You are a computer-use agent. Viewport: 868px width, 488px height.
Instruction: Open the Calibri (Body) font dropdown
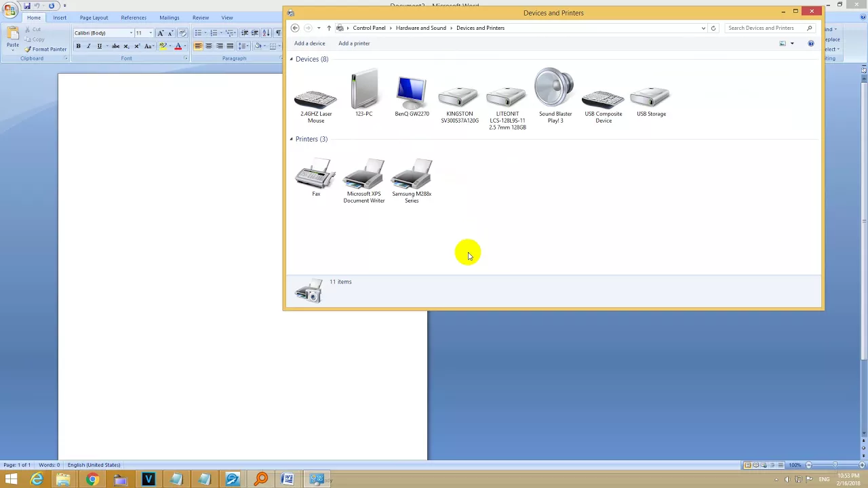coord(131,33)
